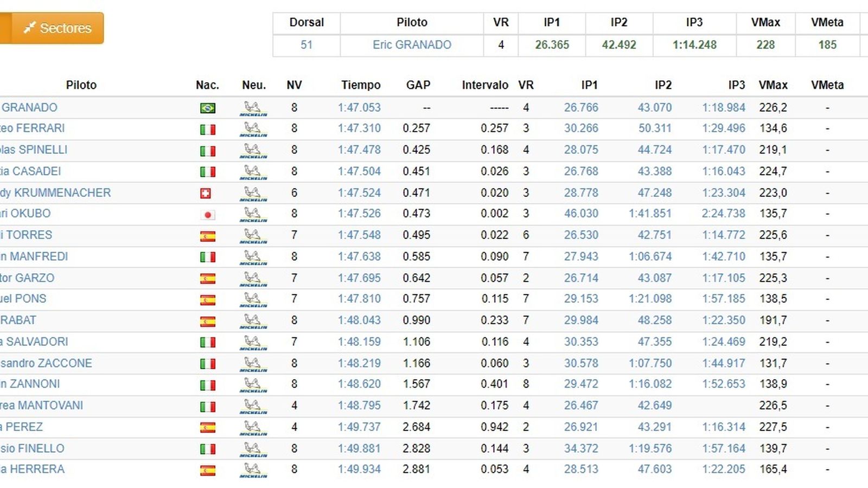This screenshot has width=868, height=488.
Task: Click lap time 1:47.053 for Granado
Action: point(359,108)
